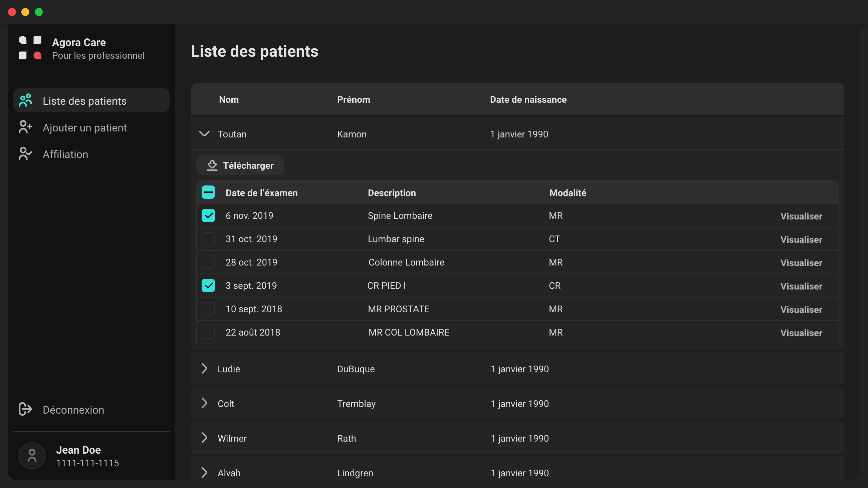Open Visualiser for MR PROSTATE exam
Viewport: 868px width, 488px height.
pyautogui.click(x=801, y=309)
